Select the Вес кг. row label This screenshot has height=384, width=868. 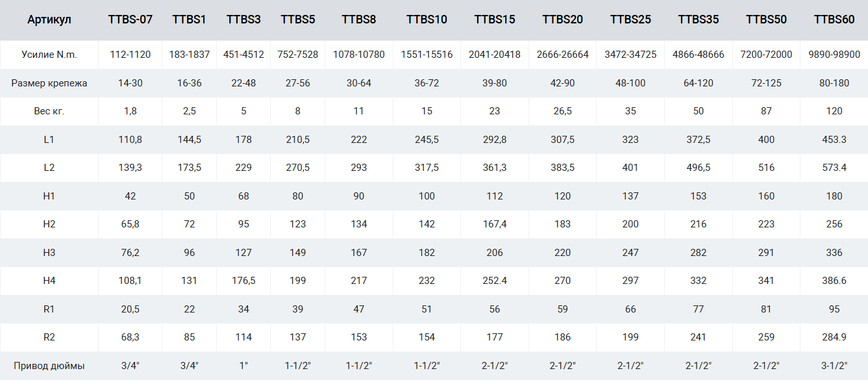click(x=49, y=111)
